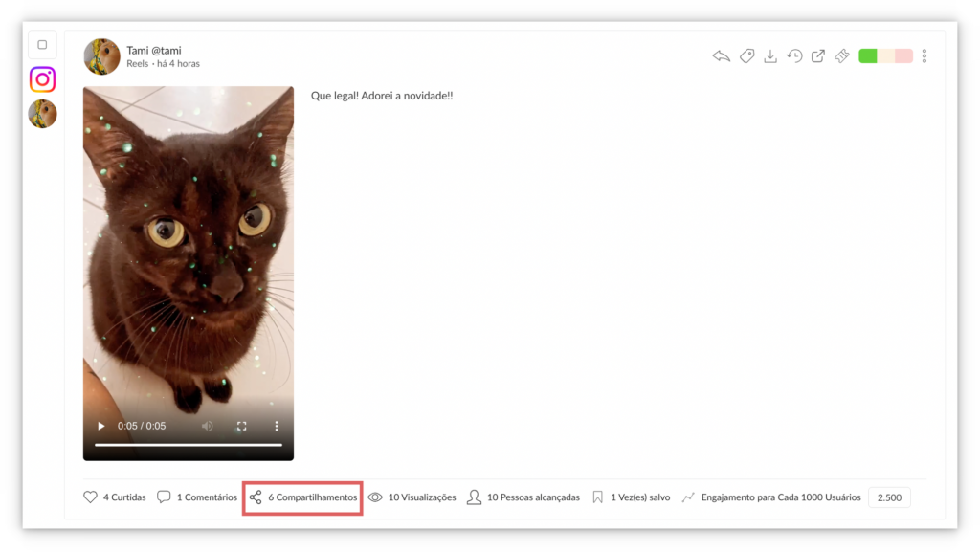
Task: Click the video progress bar
Action: click(189, 445)
